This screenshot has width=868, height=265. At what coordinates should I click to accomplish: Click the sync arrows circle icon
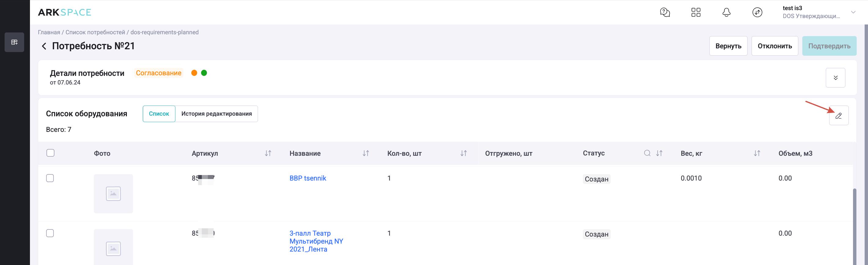click(757, 13)
